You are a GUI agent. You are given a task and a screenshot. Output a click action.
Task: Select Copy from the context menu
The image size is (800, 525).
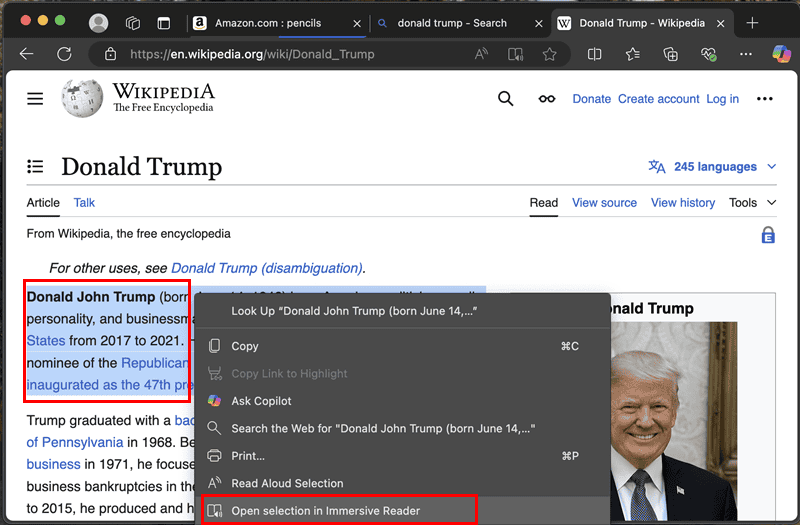(x=245, y=346)
